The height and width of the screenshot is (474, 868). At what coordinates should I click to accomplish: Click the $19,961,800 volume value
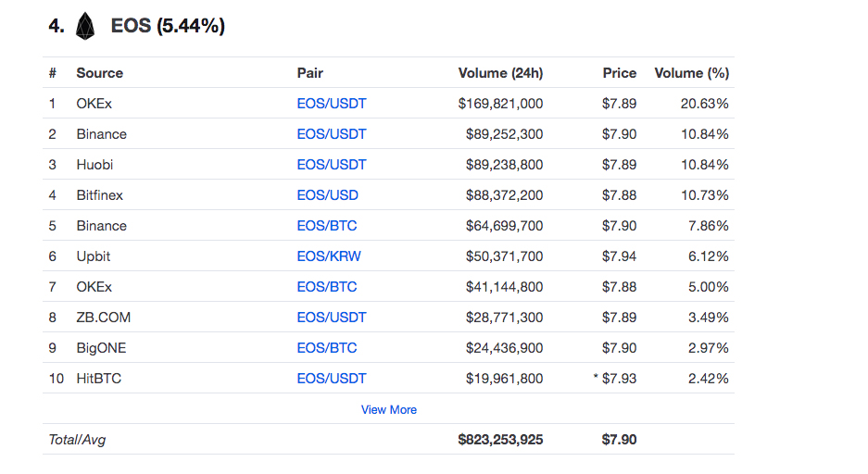(504, 379)
